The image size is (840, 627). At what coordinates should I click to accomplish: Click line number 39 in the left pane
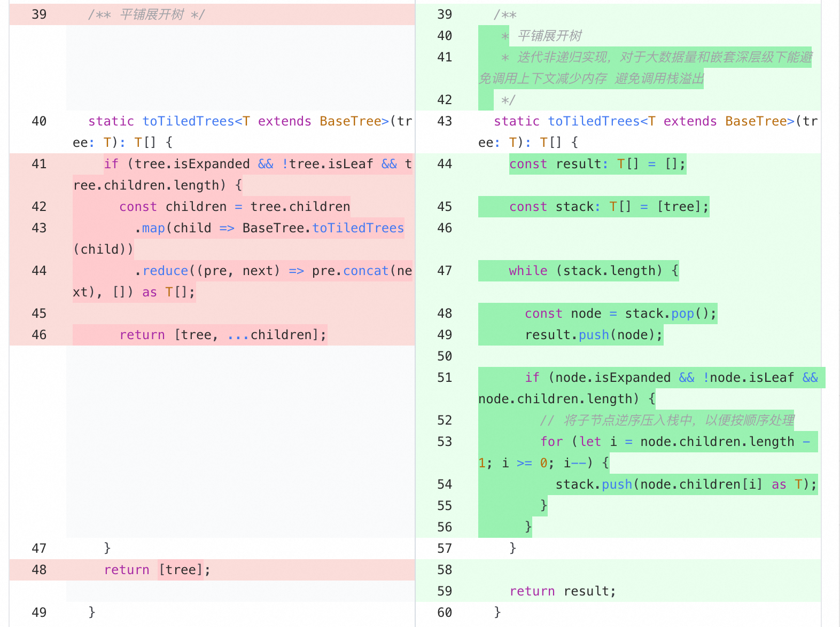[39, 14]
